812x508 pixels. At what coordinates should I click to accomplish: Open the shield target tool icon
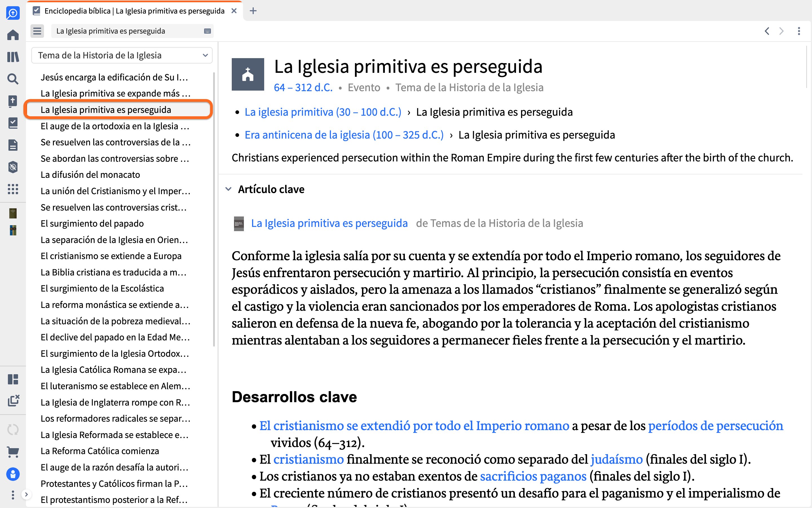click(x=13, y=167)
